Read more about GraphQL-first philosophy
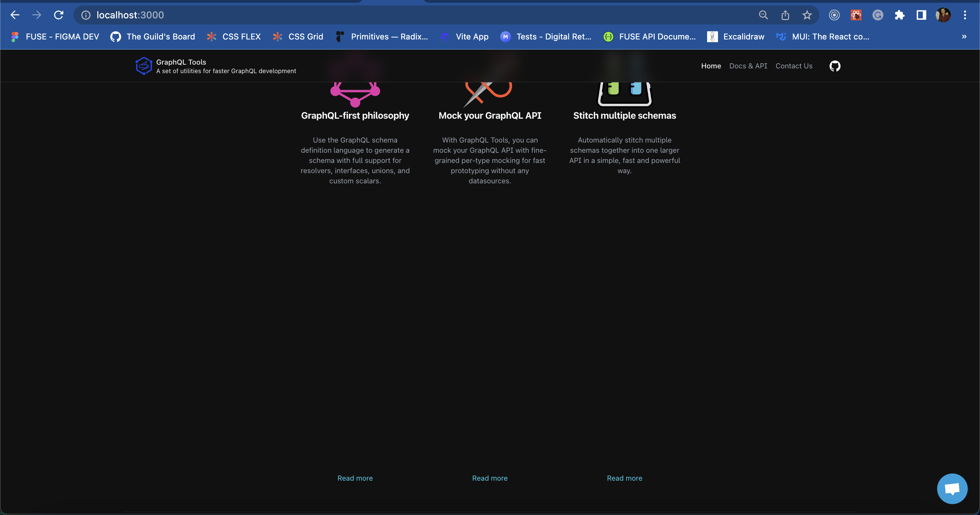Image resolution: width=980 pixels, height=515 pixels. point(355,478)
